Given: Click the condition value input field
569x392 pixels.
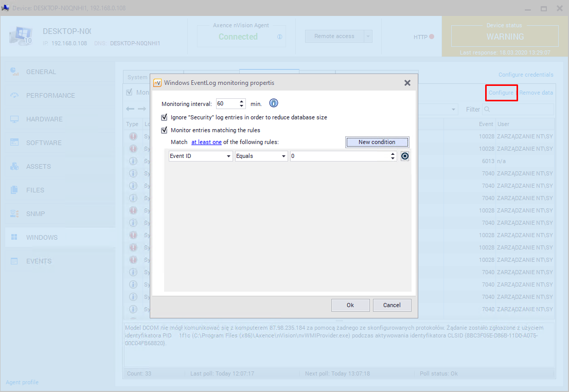Looking at the screenshot, I should (x=340, y=156).
